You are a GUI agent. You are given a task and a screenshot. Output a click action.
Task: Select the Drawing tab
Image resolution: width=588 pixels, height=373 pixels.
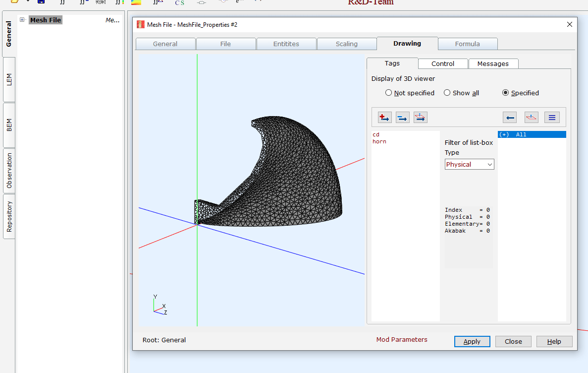pyautogui.click(x=407, y=44)
